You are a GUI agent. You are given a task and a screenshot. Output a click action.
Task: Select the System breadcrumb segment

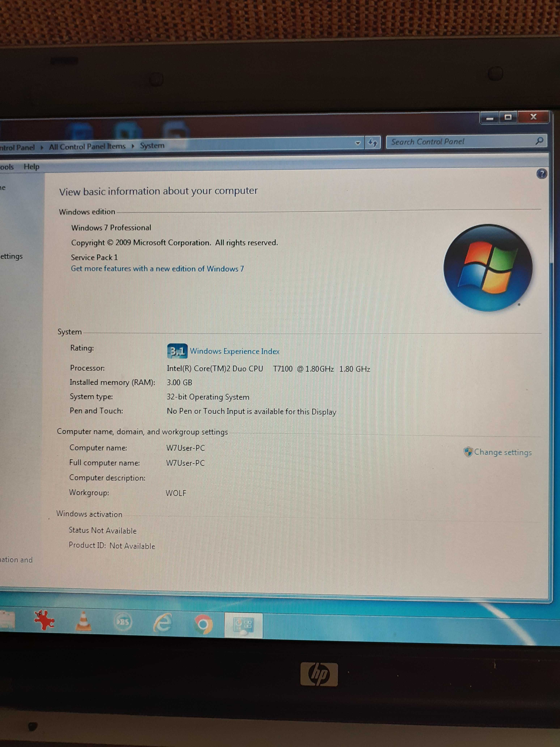coord(152,145)
